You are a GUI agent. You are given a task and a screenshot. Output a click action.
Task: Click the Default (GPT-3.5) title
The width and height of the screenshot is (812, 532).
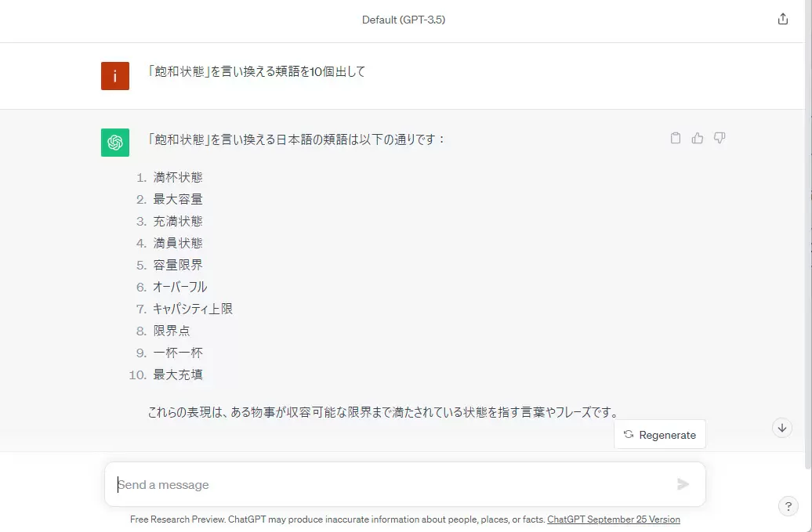pos(404,20)
